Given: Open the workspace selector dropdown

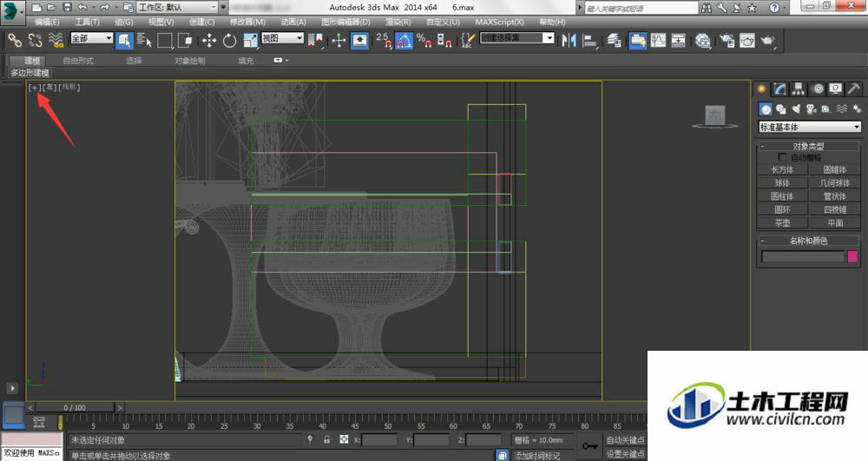Looking at the screenshot, I should click(178, 7).
